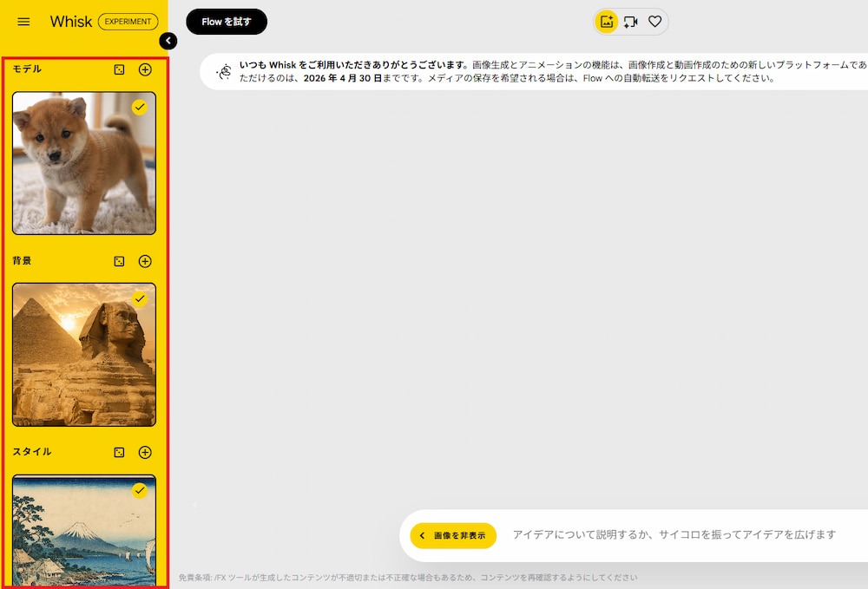The image size is (868, 589).
Task: Click the Whisk notice icon in banner
Action: point(224,71)
